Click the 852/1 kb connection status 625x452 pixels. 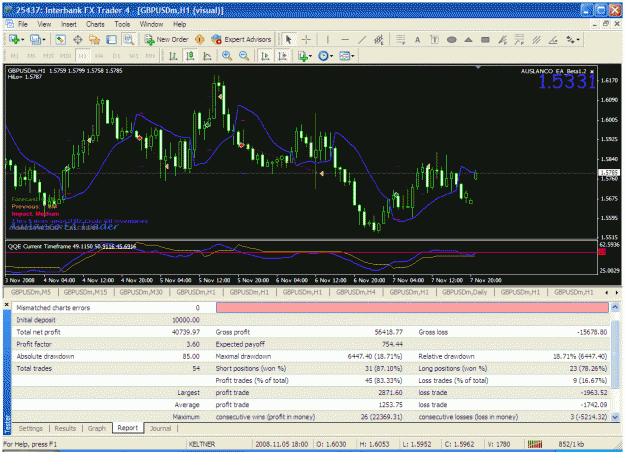pos(571,444)
